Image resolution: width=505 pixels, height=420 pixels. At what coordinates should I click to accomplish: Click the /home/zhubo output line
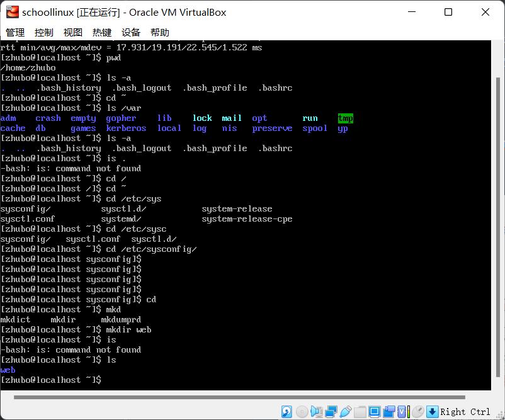click(x=28, y=68)
